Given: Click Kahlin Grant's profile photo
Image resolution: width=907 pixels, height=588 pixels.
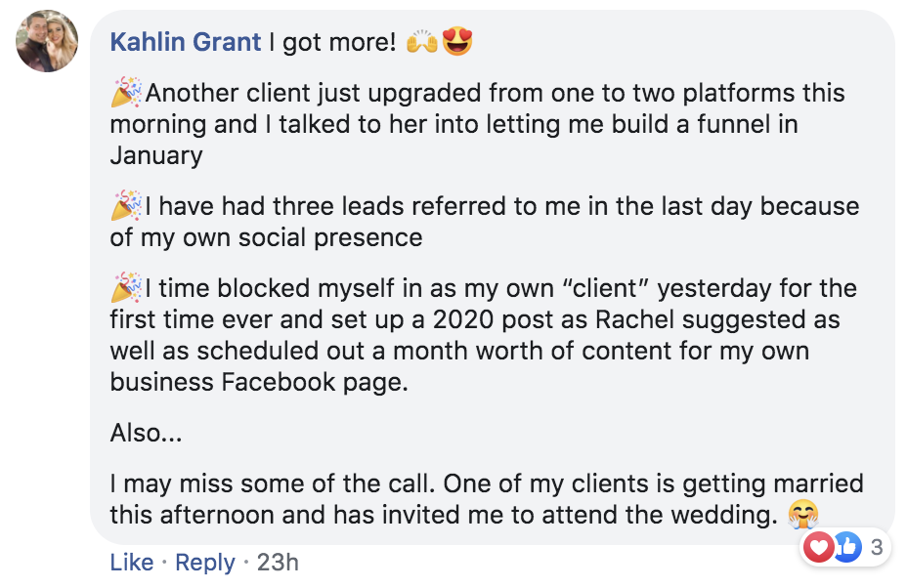Looking at the screenshot, I should click(47, 41).
